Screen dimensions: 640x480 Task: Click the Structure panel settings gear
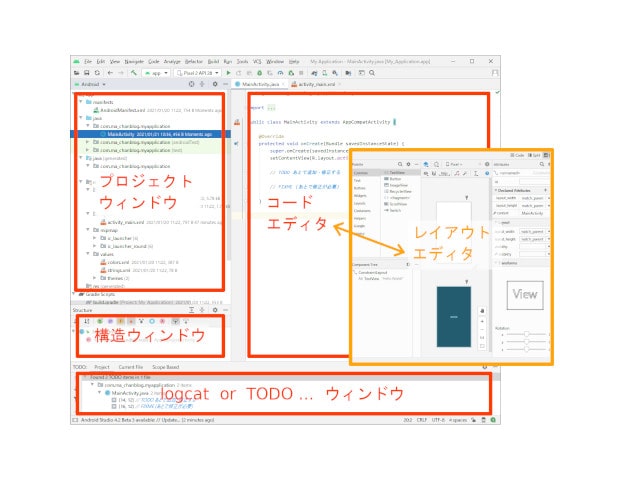tap(215, 310)
